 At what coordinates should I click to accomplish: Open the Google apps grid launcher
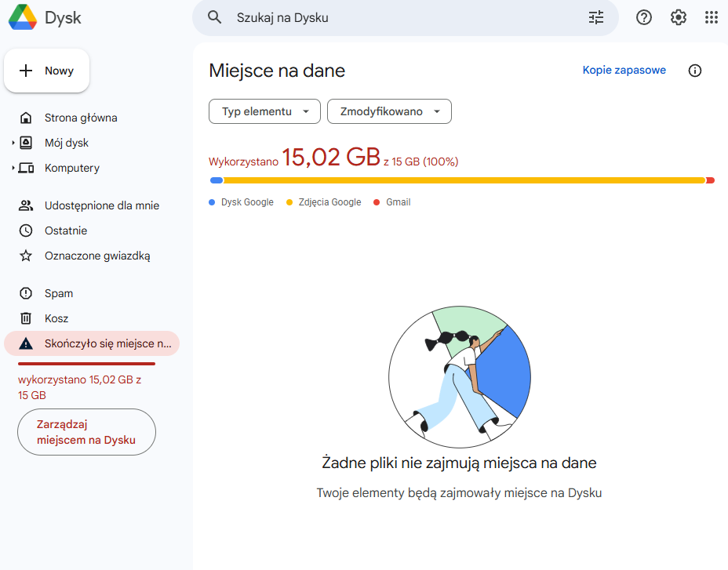(712, 17)
